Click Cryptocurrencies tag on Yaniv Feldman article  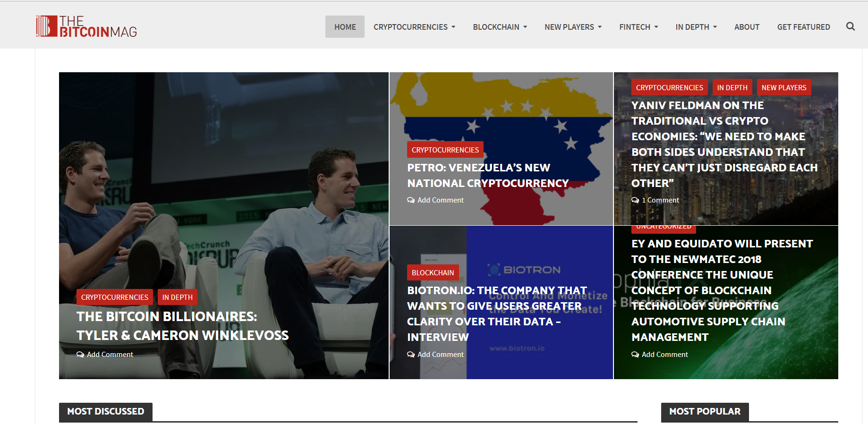pos(669,87)
